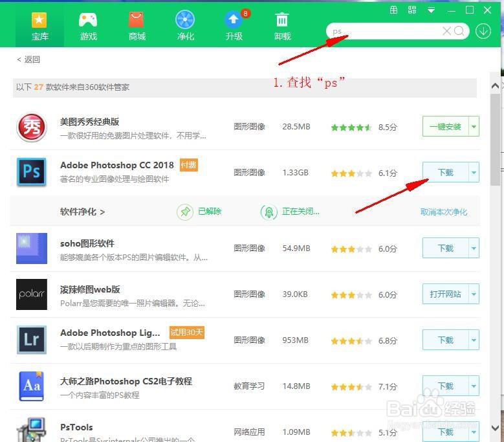Open the 商城 store tab
The width and height of the screenshot is (504, 442).
137,27
